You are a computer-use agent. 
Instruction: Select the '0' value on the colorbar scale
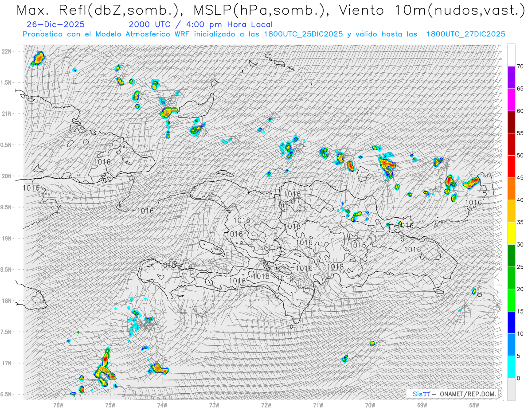519,378
